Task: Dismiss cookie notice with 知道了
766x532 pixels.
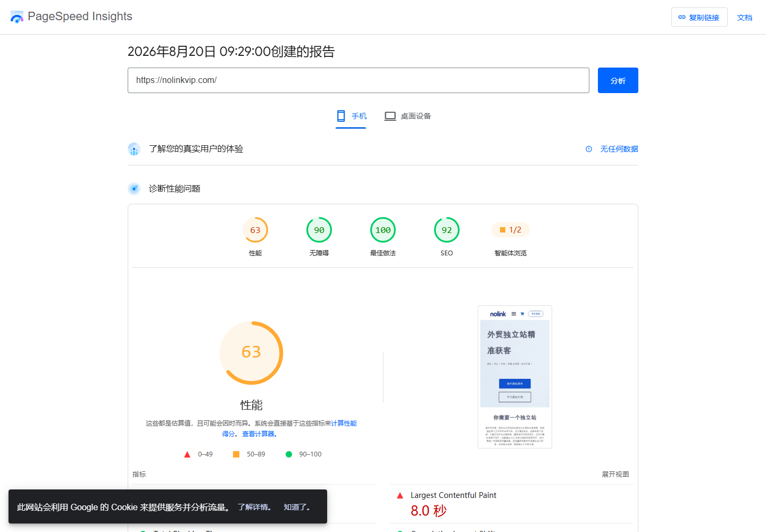Action: pos(297,507)
